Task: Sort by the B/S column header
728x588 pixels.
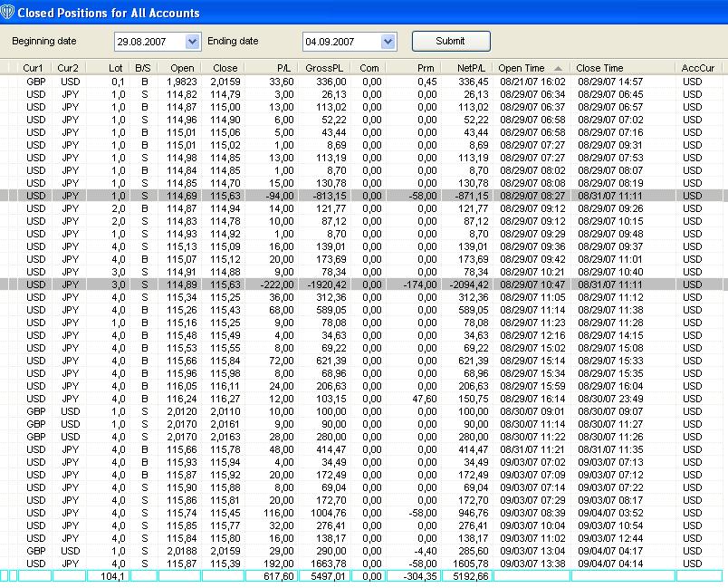Action: pos(143,68)
